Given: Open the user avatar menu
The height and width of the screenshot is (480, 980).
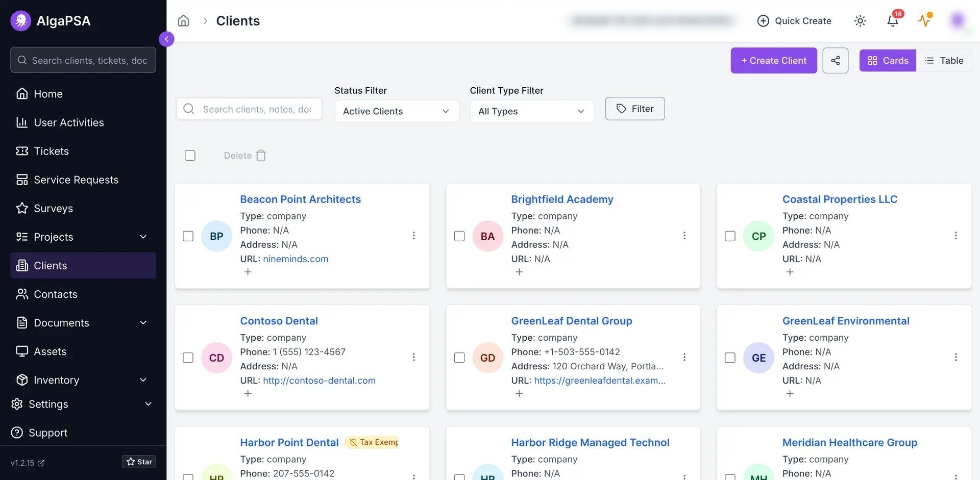Looking at the screenshot, I should [x=958, y=20].
